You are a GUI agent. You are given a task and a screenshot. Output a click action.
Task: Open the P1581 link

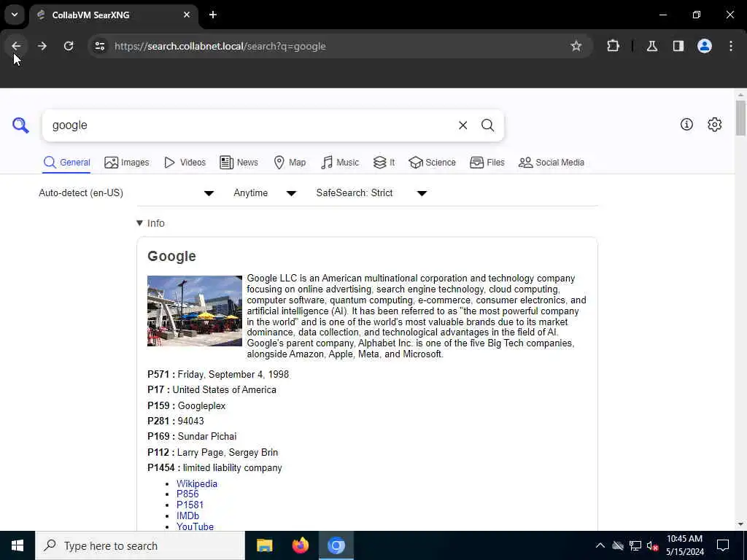tap(190, 505)
